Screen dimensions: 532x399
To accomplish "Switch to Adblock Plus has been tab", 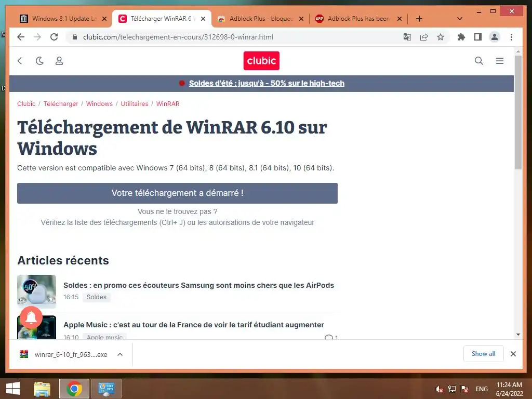I will (358, 19).
